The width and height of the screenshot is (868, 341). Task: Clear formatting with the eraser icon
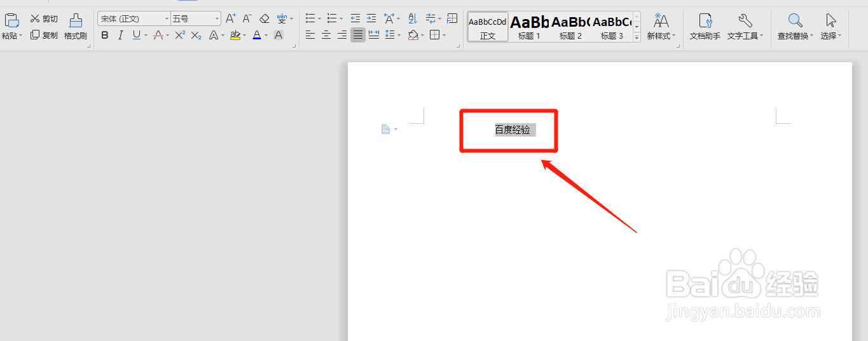click(265, 18)
